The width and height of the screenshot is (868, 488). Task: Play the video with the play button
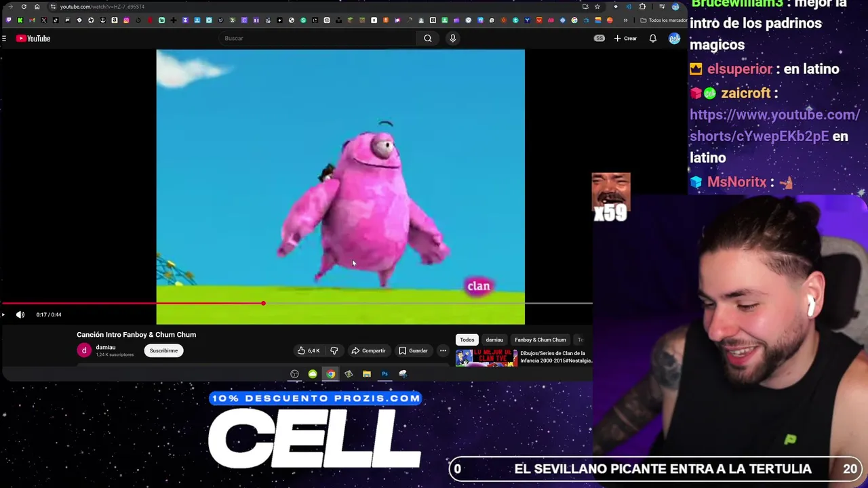(3, 314)
